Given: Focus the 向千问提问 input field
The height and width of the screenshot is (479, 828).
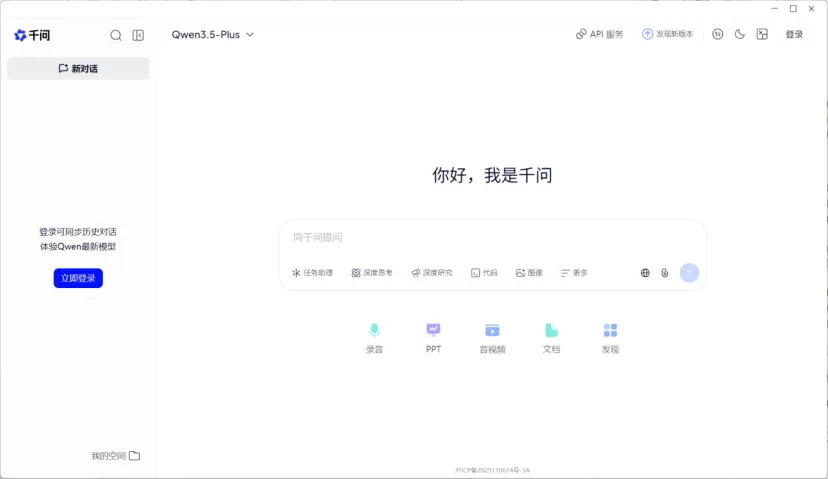Looking at the screenshot, I should click(492, 238).
